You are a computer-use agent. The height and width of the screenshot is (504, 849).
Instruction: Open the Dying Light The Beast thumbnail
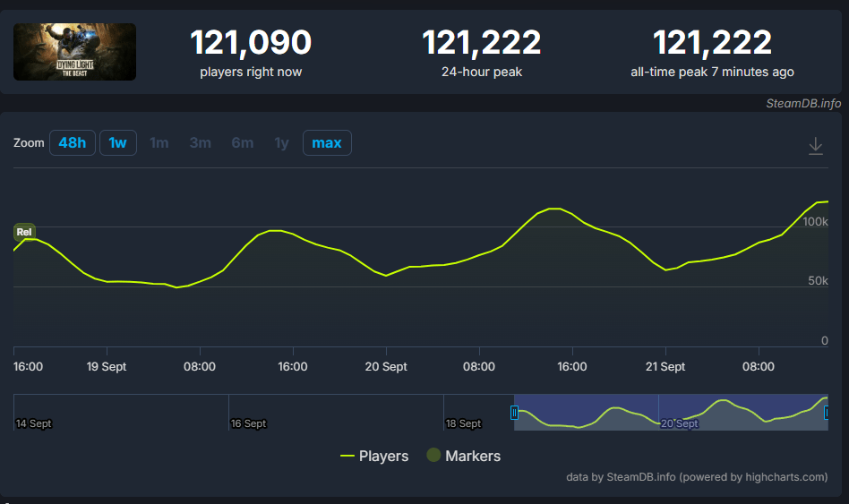[x=75, y=52]
